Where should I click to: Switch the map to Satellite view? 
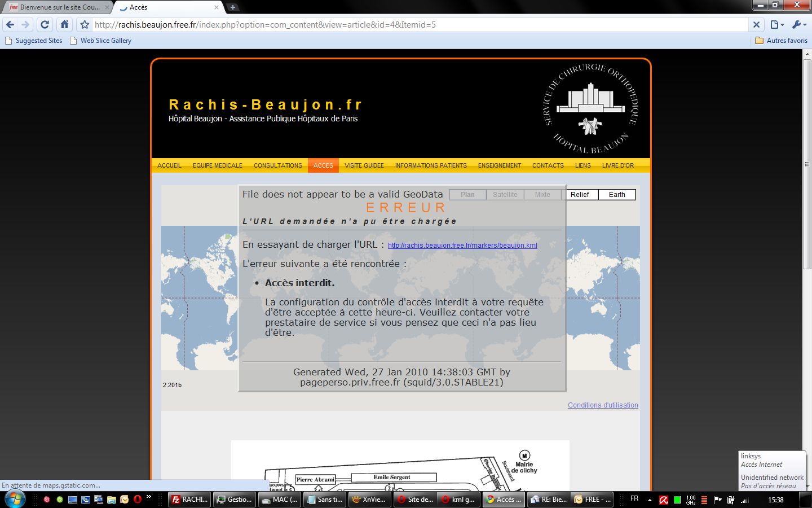(x=505, y=195)
